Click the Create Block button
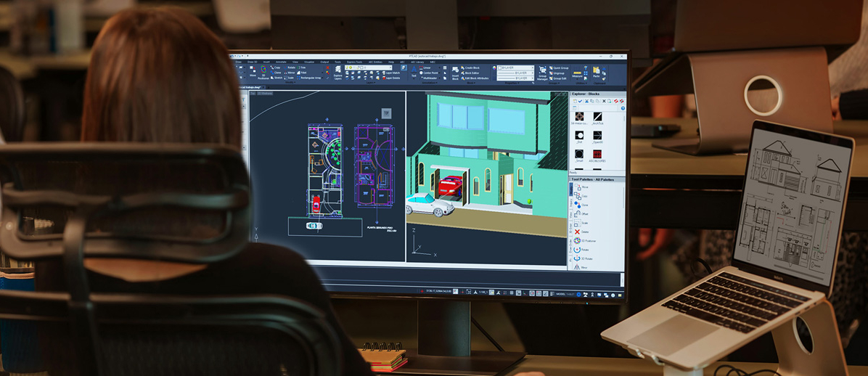868x376 pixels. click(x=470, y=68)
